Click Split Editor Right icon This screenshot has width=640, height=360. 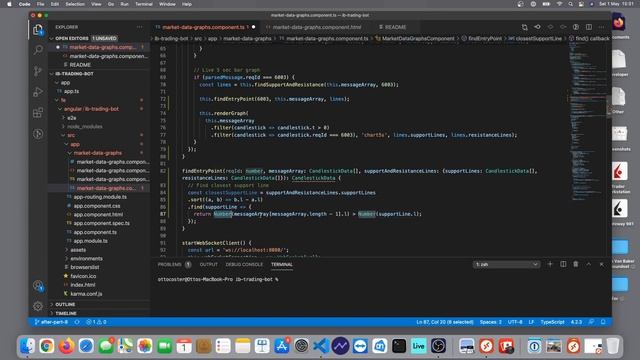coord(589,27)
